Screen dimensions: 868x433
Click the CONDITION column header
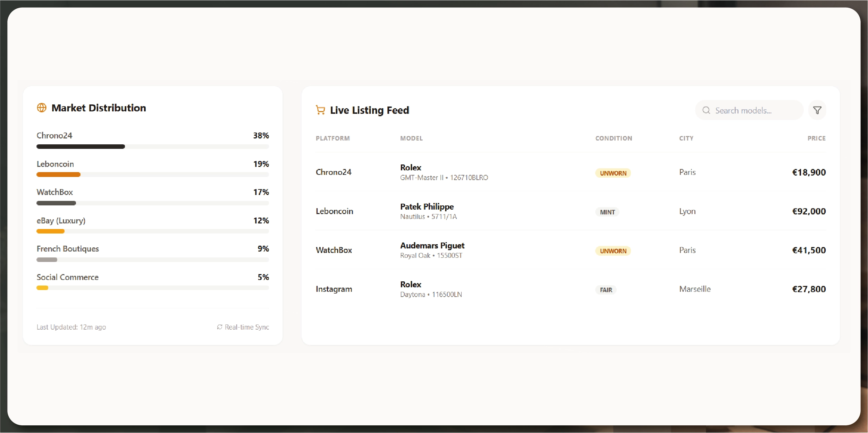[x=614, y=138]
